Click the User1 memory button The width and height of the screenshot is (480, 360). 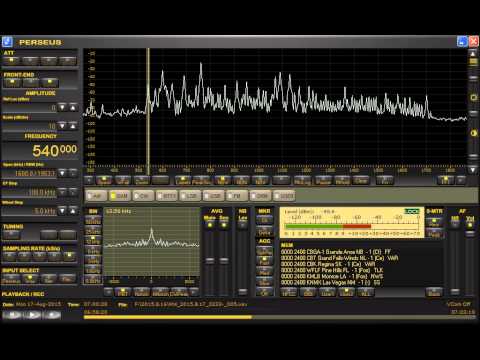click(x=327, y=293)
